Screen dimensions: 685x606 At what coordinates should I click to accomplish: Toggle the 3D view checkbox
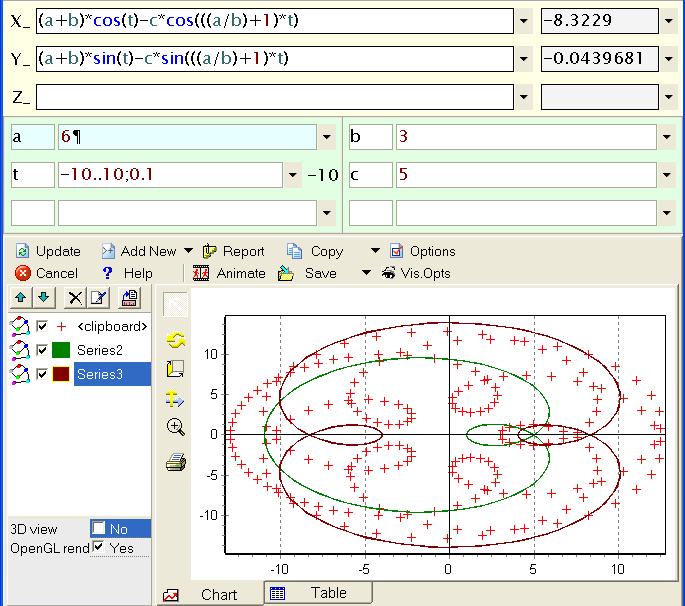(98, 529)
